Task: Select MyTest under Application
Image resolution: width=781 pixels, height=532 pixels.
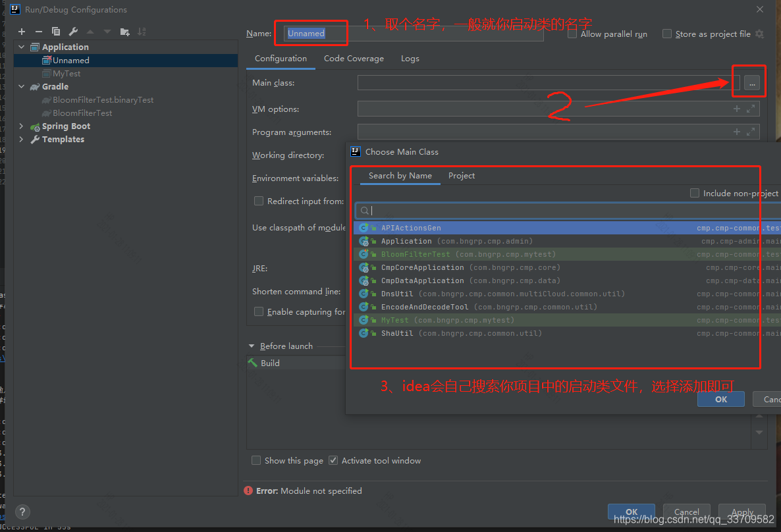Action: coord(126,73)
